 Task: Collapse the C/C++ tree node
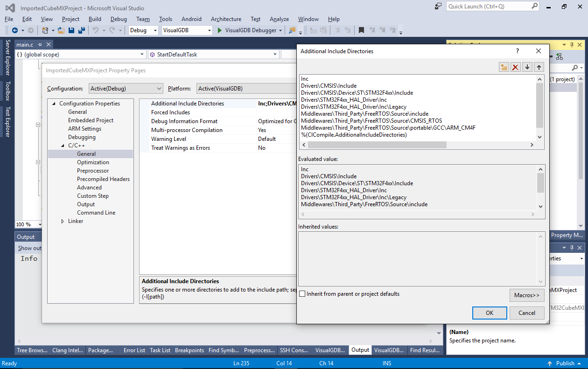pos(63,146)
